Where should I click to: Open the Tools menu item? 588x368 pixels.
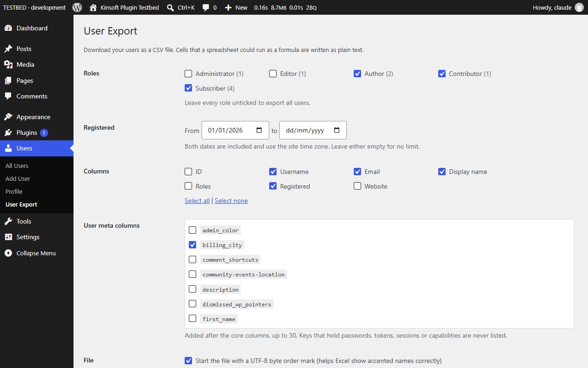click(37, 221)
